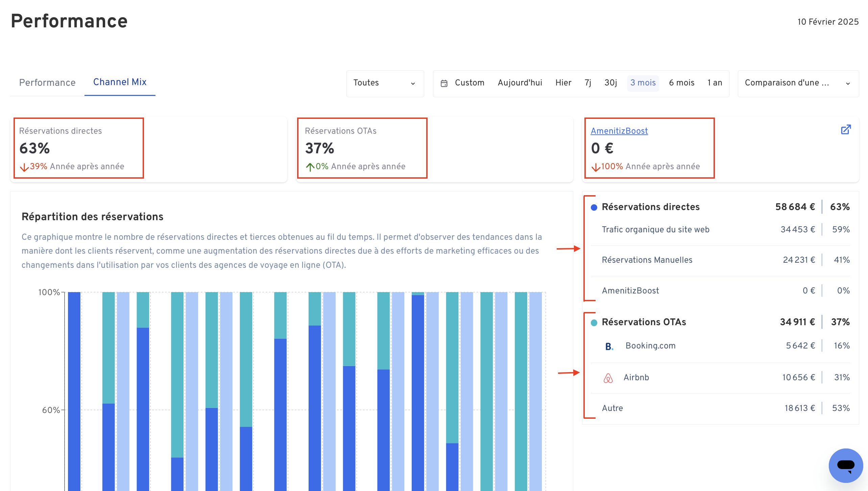Click the 5 642 € Booking.com amount
Image resolution: width=868 pixels, height=491 pixels.
coord(800,346)
